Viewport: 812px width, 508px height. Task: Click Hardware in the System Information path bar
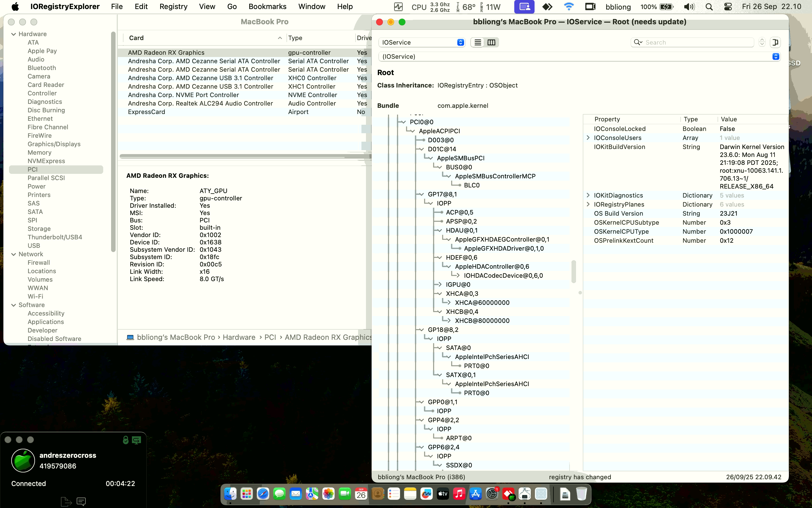[x=239, y=337]
